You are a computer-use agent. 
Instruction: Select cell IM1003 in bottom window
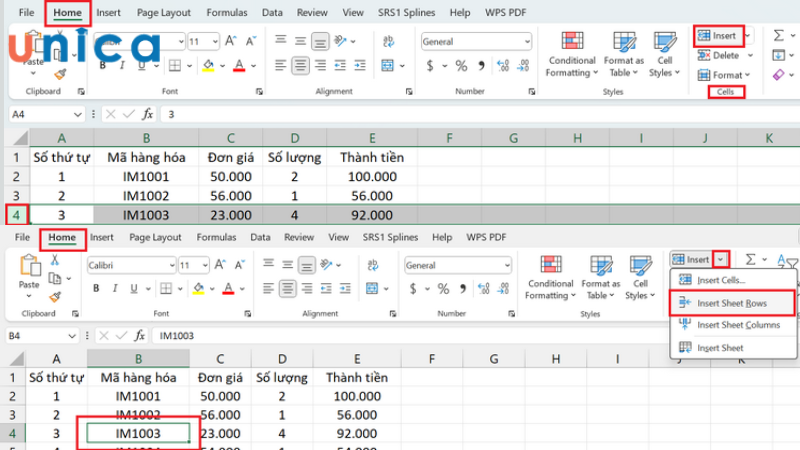click(x=138, y=433)
